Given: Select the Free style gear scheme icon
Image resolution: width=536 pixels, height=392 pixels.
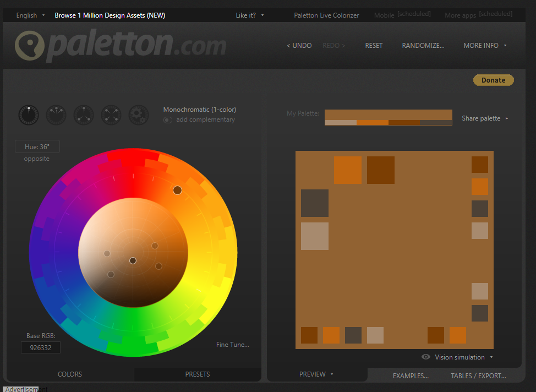Looking at the screenshot, I should (139, 115).
